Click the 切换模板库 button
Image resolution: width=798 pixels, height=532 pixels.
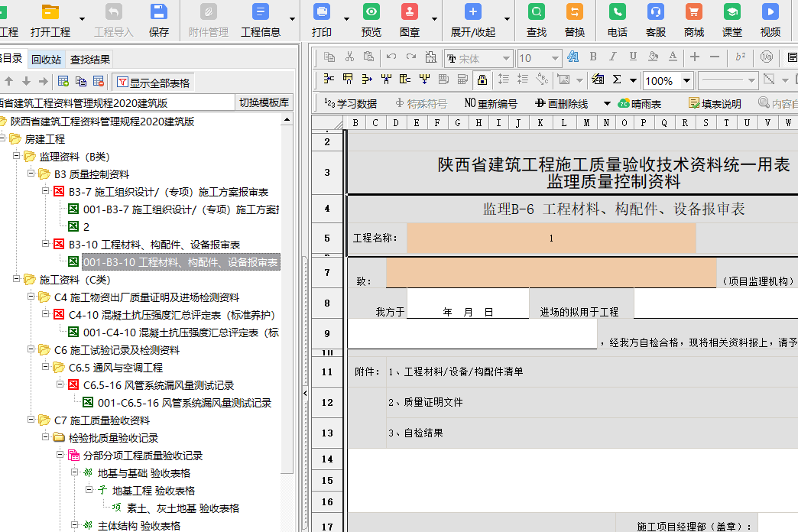[x=264, y=102]
